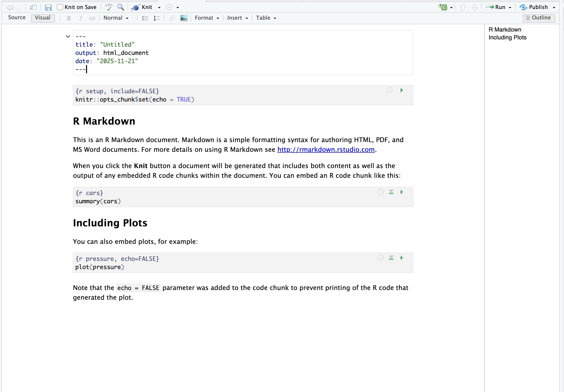
Task: Run all chunks above pressure chunk
Action: [x=391, y=258]
